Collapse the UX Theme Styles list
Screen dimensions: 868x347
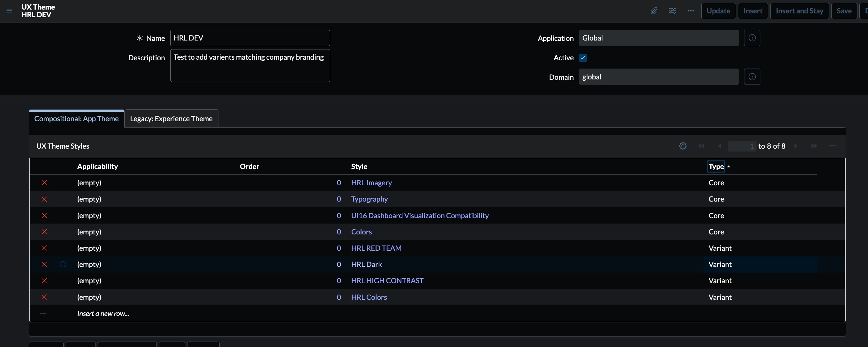[x=833, y=146]
